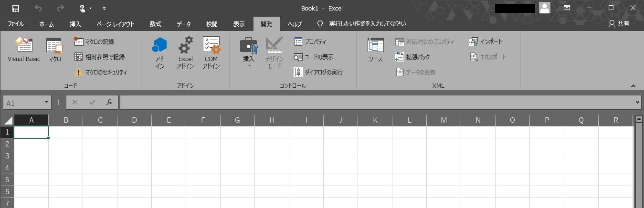Screen dimensions: 644x208
Task: Click the vertical scrollbar up arrow
Action: click(639, 119)
